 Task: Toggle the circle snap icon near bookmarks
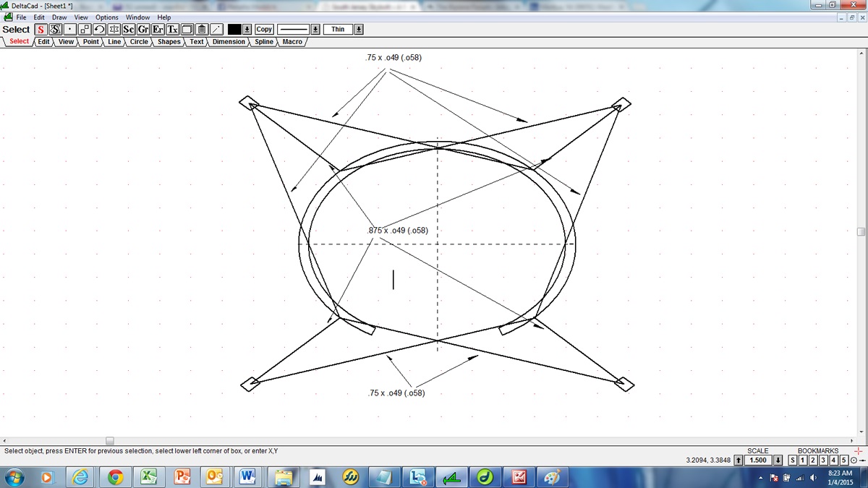pos(854,461)
